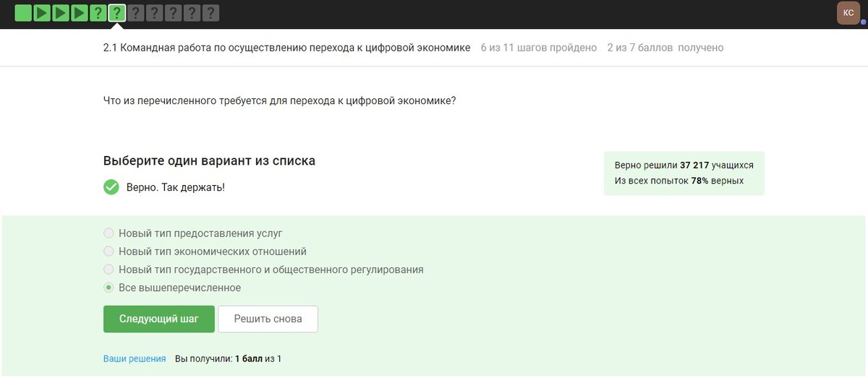Click the Следующий шаг button
The height and width of the screenshot is (378, 868).
(x=159, y=319)
